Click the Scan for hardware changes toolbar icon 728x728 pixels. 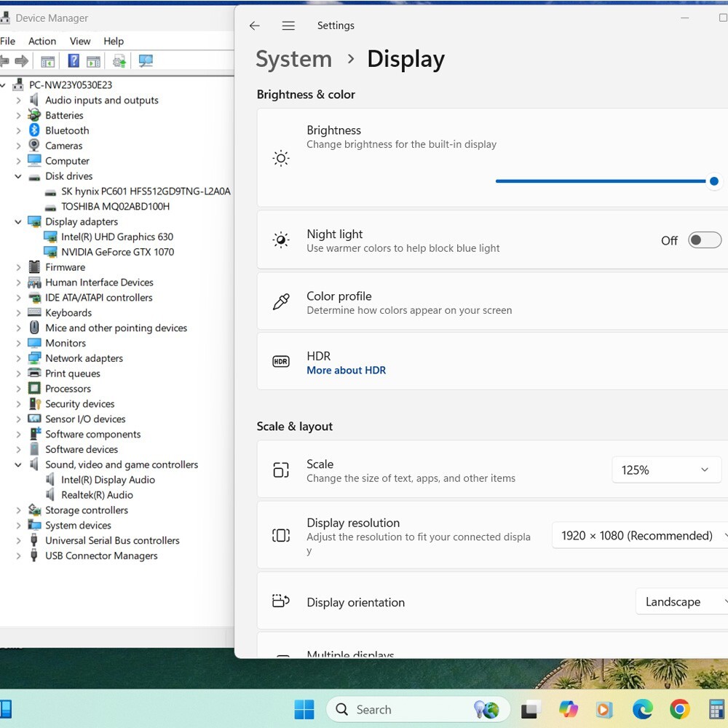point(146,61)
